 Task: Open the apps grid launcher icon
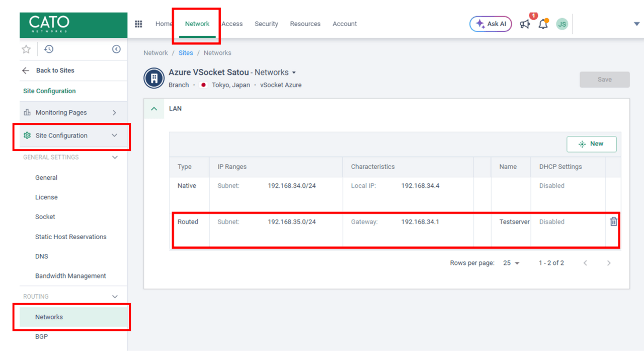coord(138,24)
